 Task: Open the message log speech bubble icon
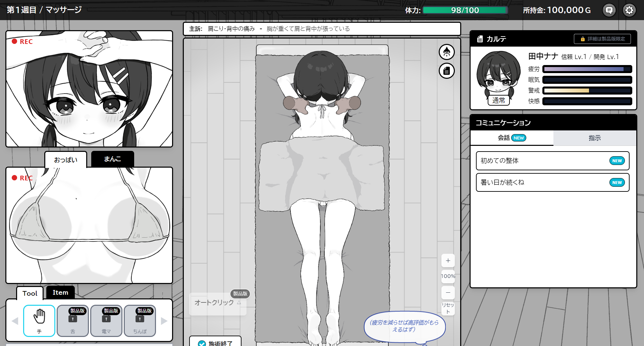pyautogui.click(x=609, y=10)
